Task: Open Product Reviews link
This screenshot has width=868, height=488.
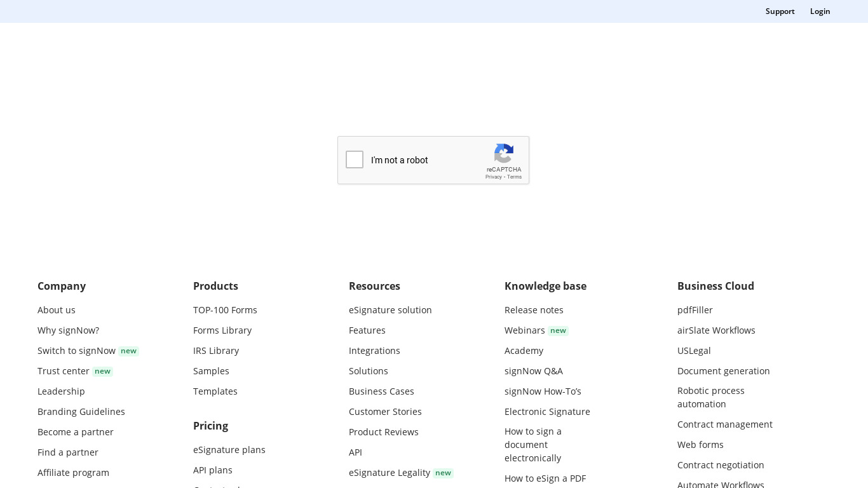Action: (384, 432)
